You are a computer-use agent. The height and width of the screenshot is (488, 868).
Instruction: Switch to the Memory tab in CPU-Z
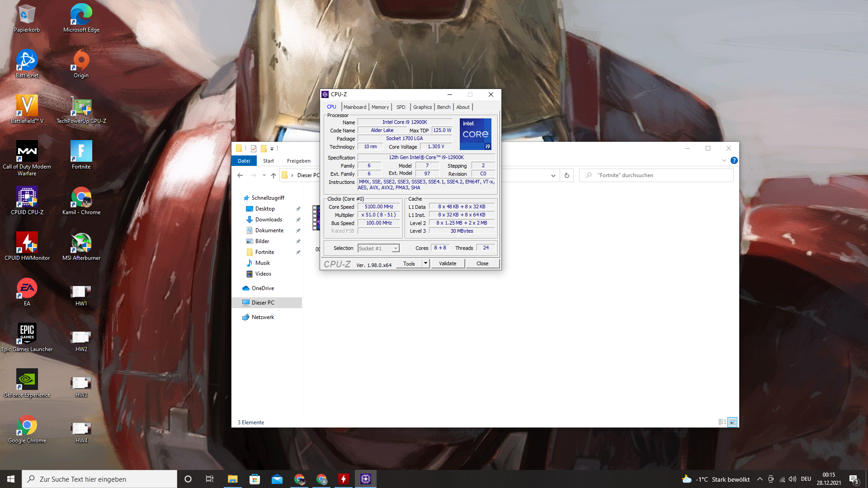point(380,107)
